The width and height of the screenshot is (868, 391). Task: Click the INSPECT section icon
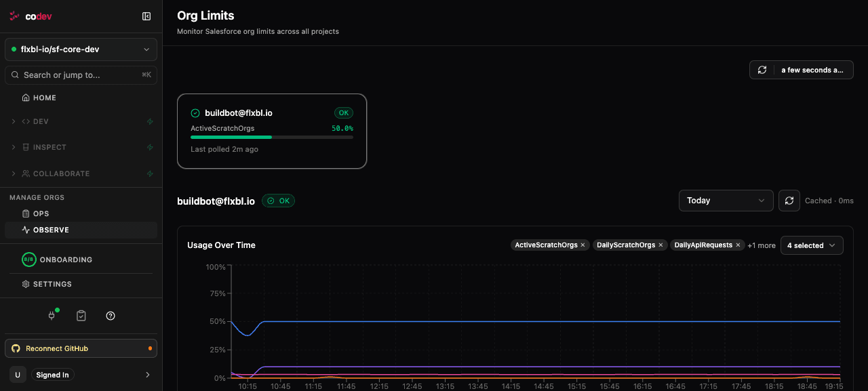[26, 147]
